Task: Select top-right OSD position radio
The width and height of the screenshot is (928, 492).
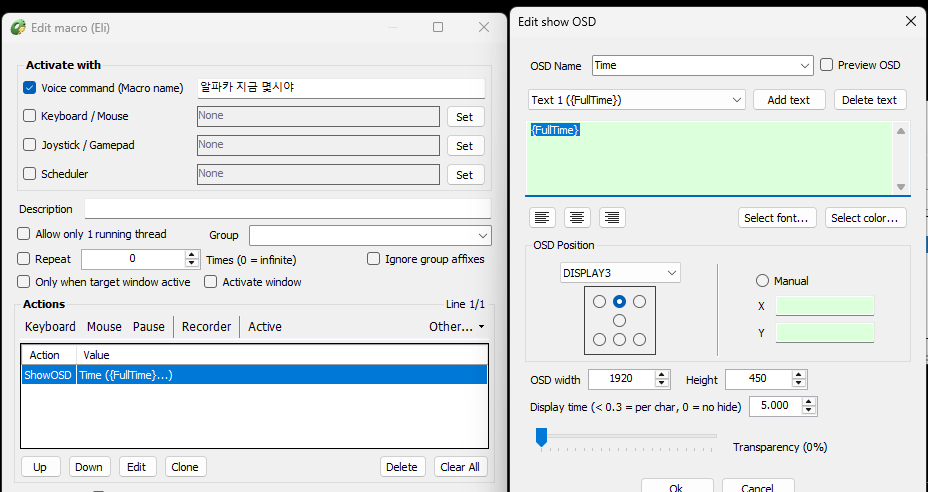Action: tap(640, 302)
